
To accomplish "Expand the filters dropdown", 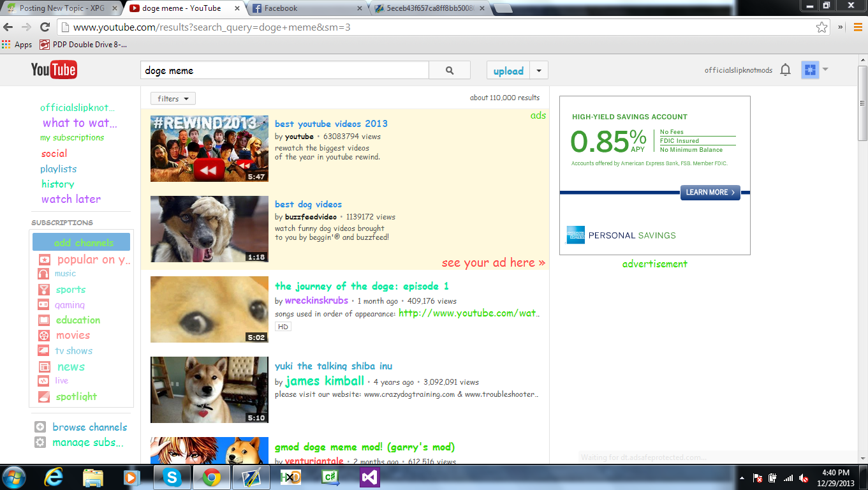I will 173,99.
